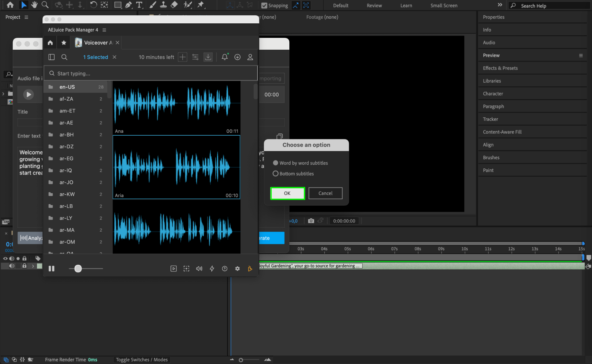
Task: Open the Preview panel options menu
Action: (x=581, y=55)
